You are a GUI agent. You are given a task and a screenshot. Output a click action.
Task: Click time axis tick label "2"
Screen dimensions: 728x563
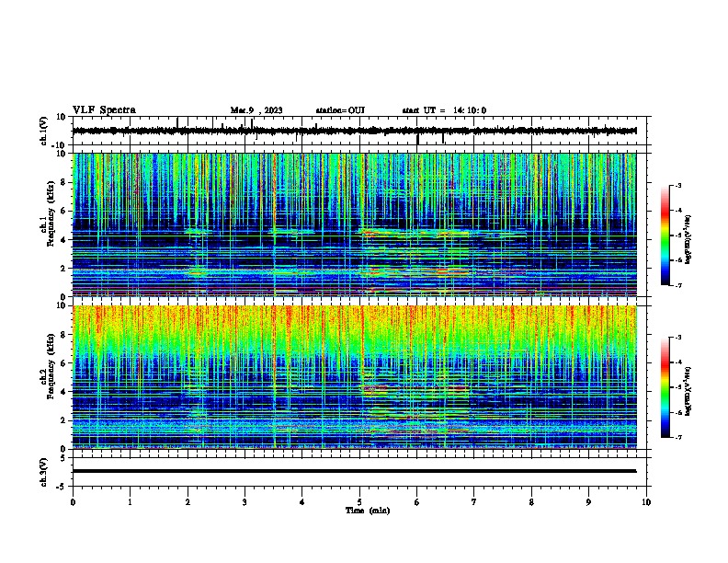click(188, 502)
